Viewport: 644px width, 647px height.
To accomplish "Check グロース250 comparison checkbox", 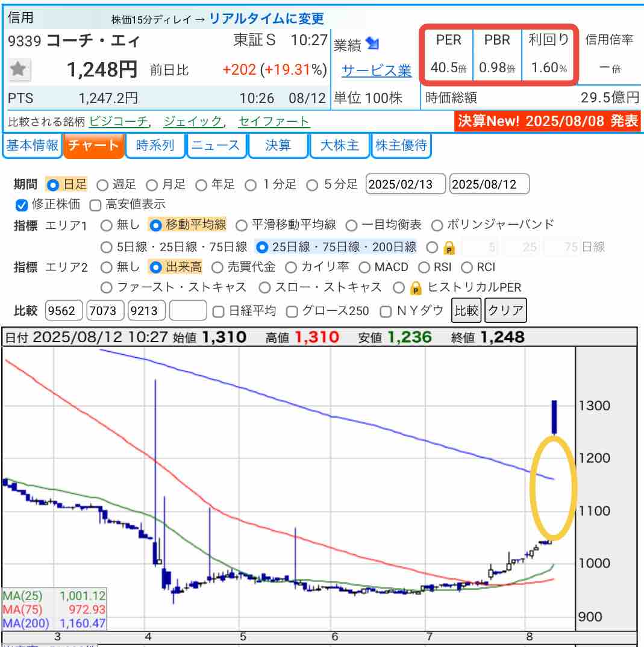I will (292, 311).
